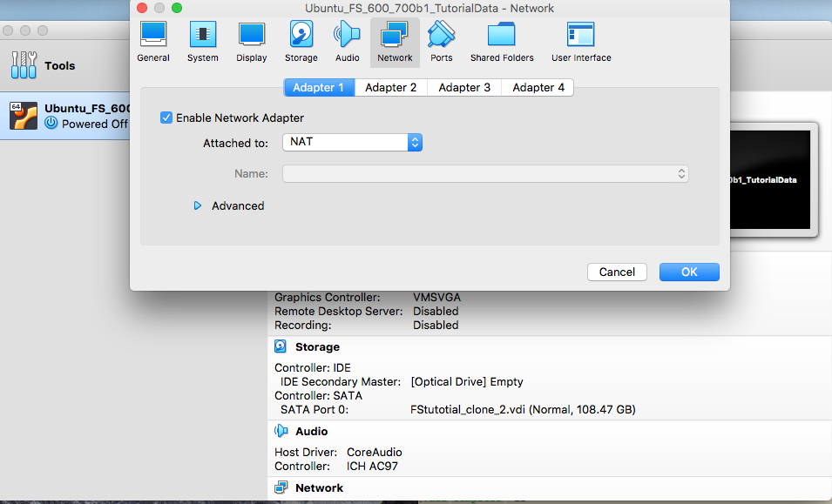The image size is (832, 504).
Task: Open the System settings section
Action: pyautogui.click(x=202, y=42)
